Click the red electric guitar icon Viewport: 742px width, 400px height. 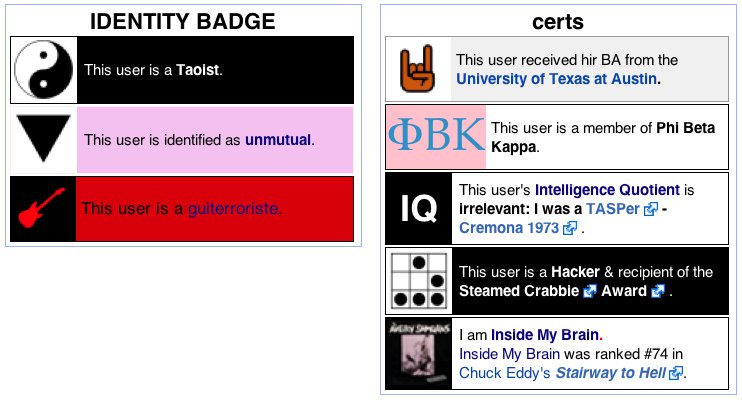point(42,207)
